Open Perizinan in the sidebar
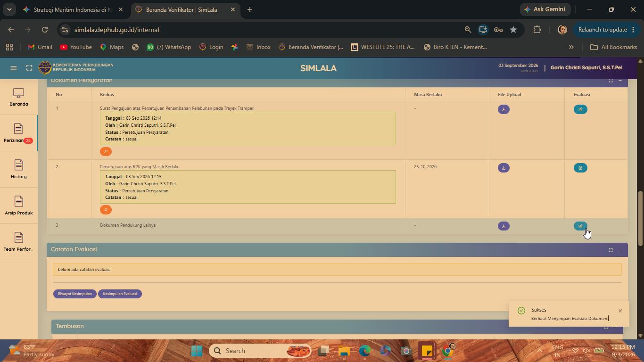 tap(18, 133)
